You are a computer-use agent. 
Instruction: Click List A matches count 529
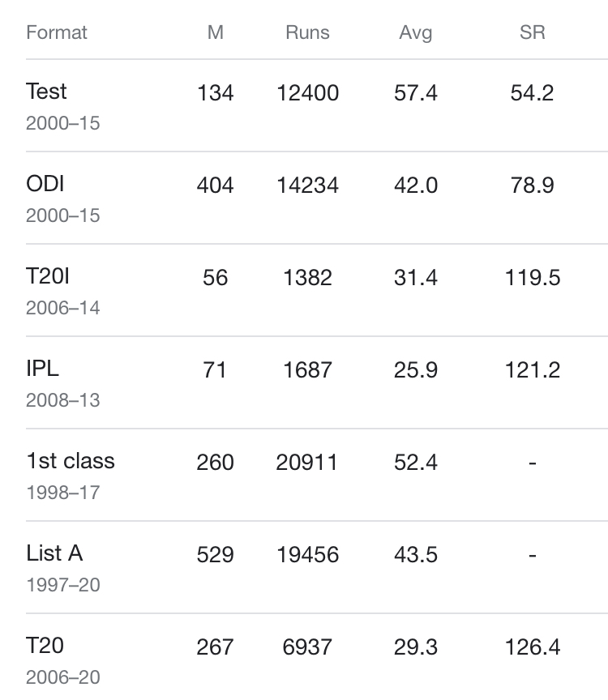216,555
